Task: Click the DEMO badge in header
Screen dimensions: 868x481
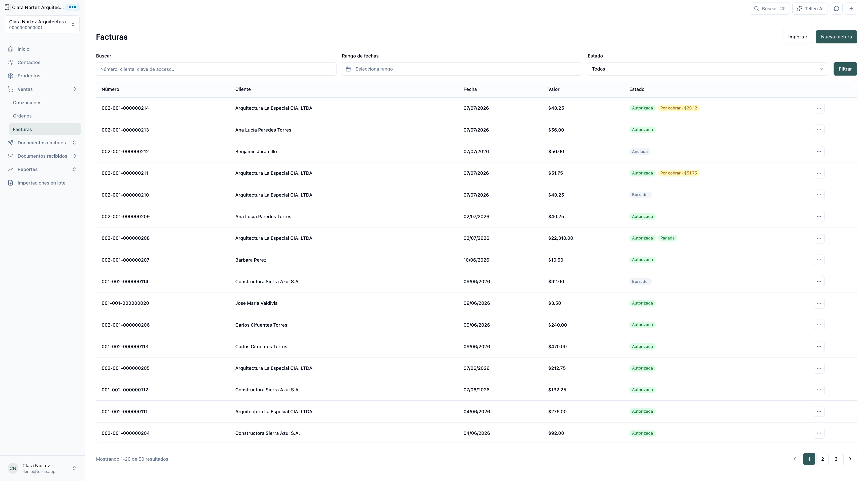Action: (x=72, y=7)
